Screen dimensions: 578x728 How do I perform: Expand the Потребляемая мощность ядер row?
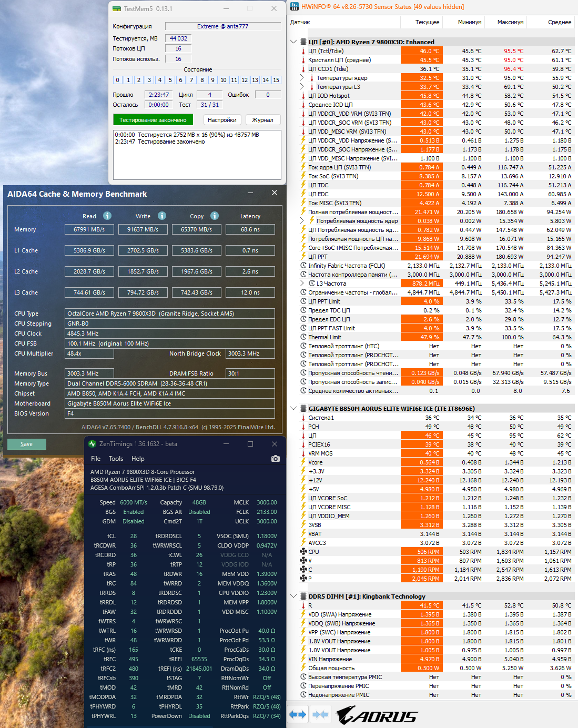pyautogui.click(x=302, y=221)
